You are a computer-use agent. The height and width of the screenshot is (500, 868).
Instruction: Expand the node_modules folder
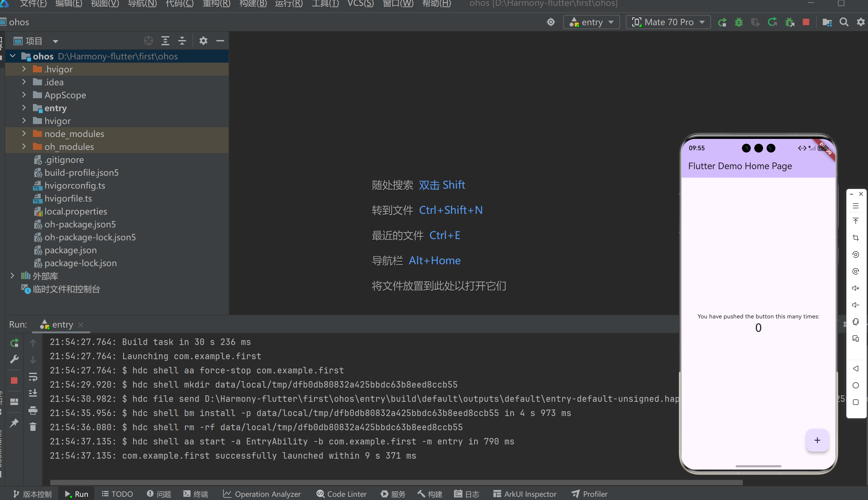[24, 134]
